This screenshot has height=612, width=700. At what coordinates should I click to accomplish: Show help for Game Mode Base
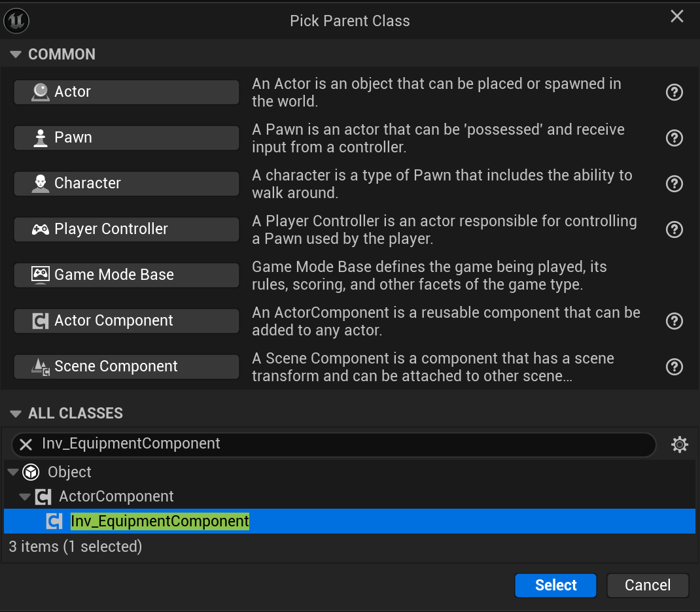click(x=674, y=275)
